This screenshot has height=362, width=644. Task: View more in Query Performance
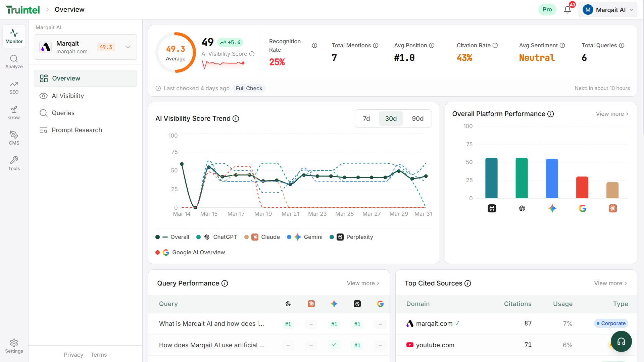(x=363, y=283)
